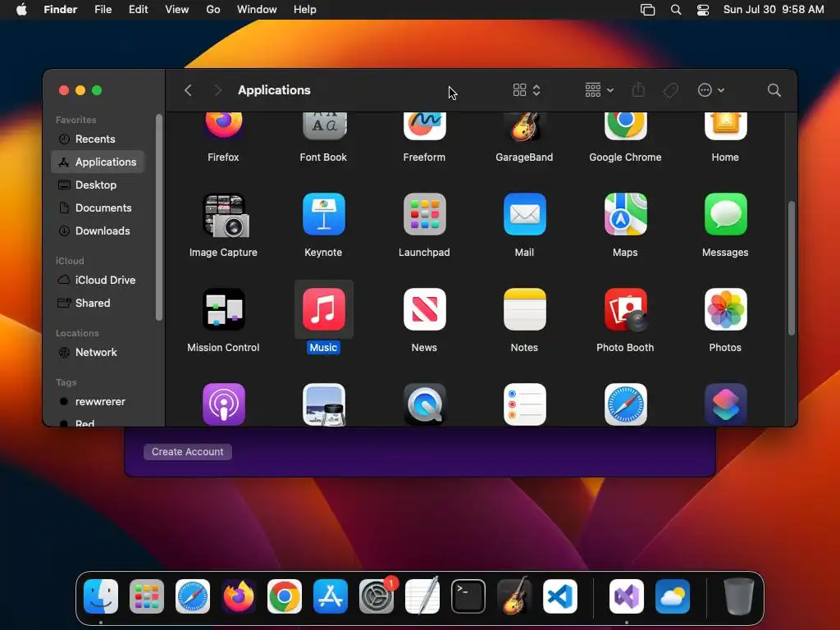Go back with the left chevron
This screenshot has width=840, height=630.
click(188, 90)
